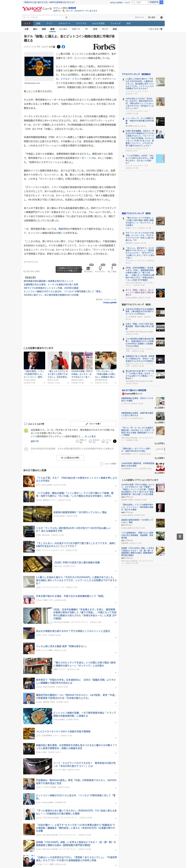The image size is (186, 868).
Task: Click inside the keyword search input field
Action: (x=44, y=17)
